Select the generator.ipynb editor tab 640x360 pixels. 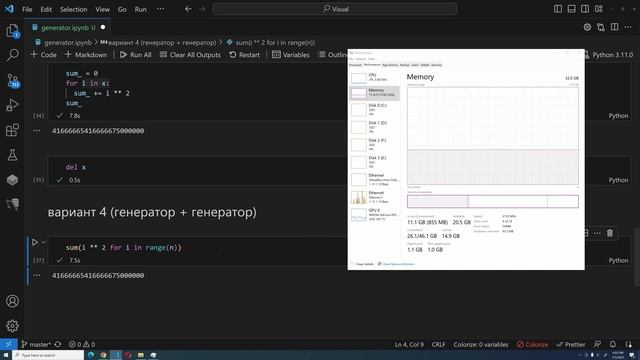point(69,27)
